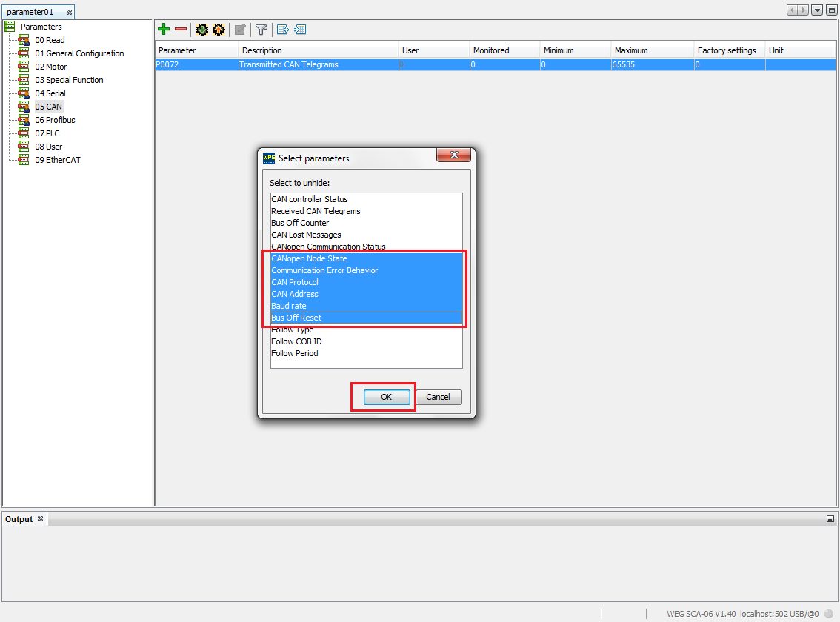The image size is (840, 622).
Task: Click the Parameters root folder icon
Action: [10, 26]
